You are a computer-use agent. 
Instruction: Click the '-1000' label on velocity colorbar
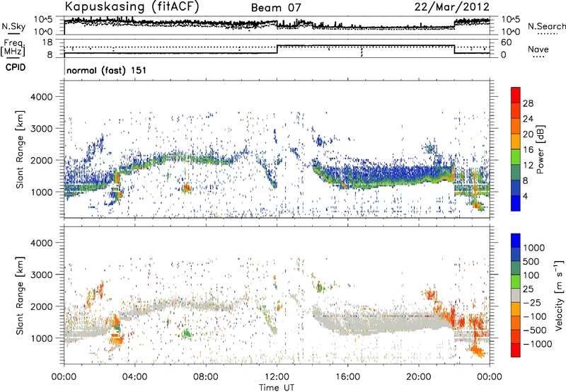[x=538, y=344]
